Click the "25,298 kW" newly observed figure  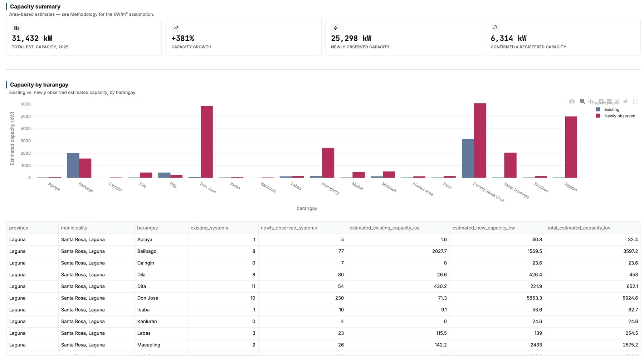tap(351, 39)
